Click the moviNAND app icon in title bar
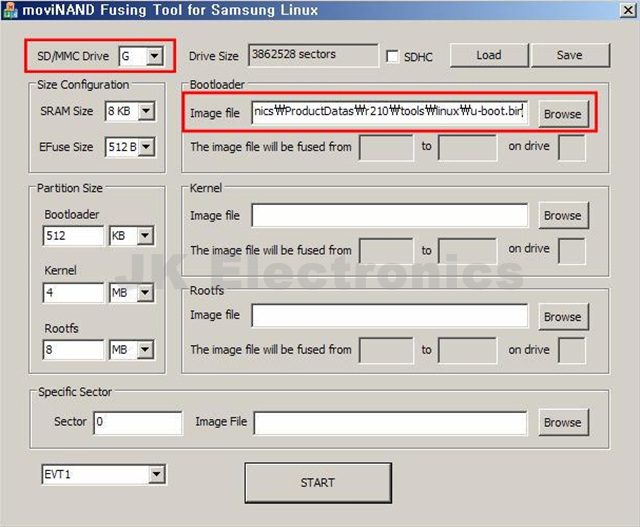This screenshot has width=640, height=527. tap(10, 10)
